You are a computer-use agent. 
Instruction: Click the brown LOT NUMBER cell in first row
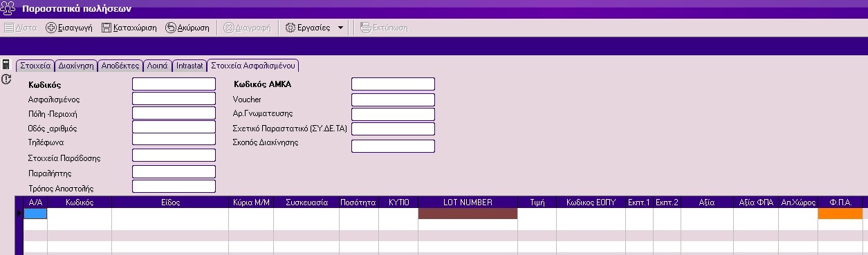click(468, 214)
